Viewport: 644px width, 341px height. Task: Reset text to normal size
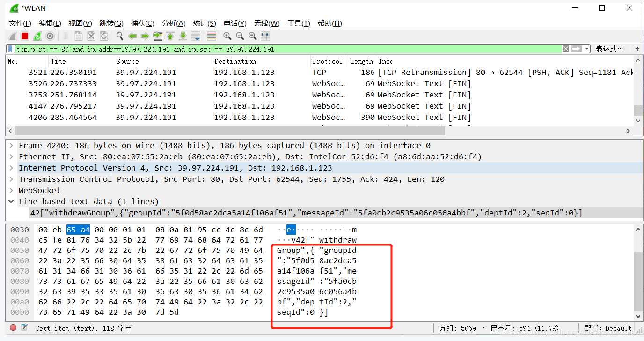click(x=253, y=36)
